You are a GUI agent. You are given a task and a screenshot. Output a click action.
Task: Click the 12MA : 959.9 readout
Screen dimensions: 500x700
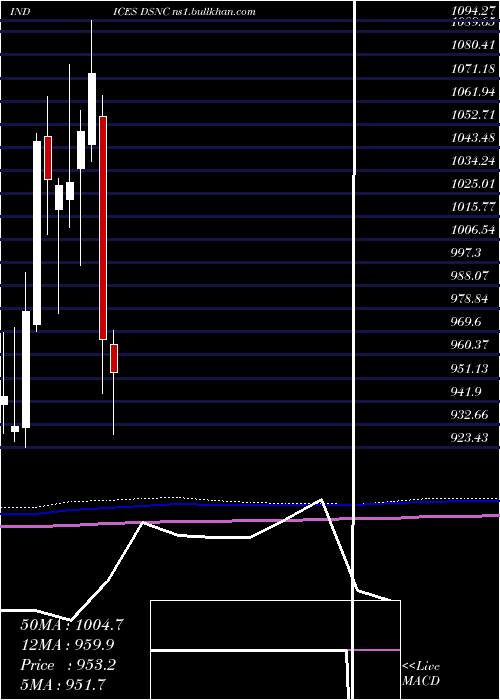point(67,645)
